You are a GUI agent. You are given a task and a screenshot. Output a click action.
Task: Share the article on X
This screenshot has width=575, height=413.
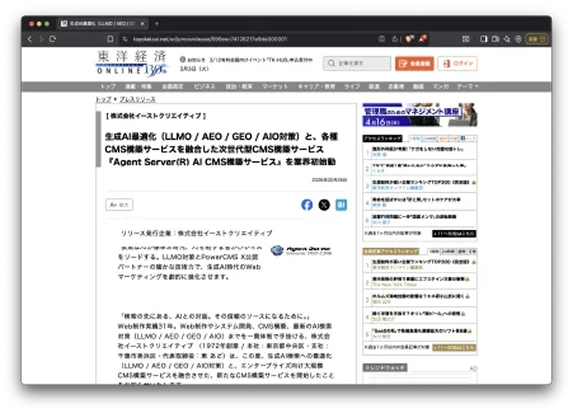pos(324,205)
